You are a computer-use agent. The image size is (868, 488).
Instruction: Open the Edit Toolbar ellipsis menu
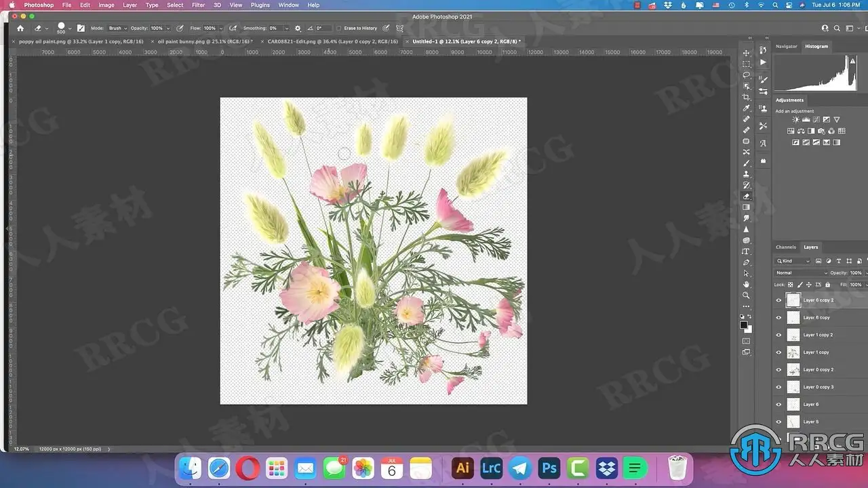pos(747,306)
